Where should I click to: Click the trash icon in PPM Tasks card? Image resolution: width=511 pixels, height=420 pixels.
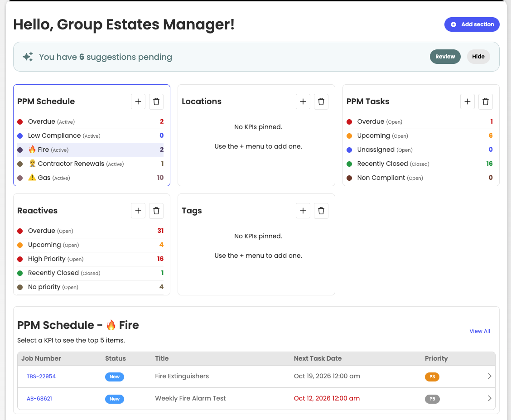486,101
